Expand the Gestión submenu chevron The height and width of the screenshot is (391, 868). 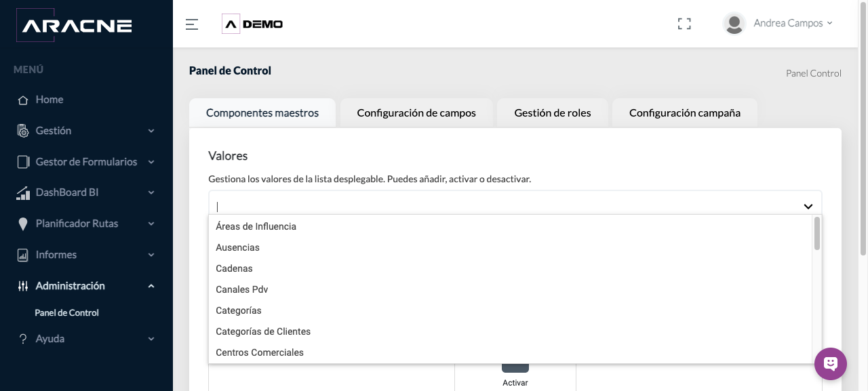pyautogui.click(x=151, y=131)
